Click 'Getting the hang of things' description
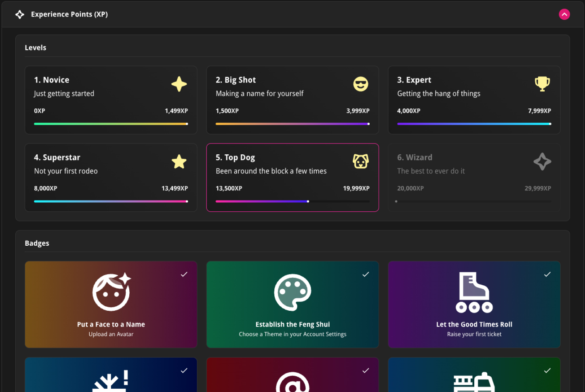 (x=439, y=94)
